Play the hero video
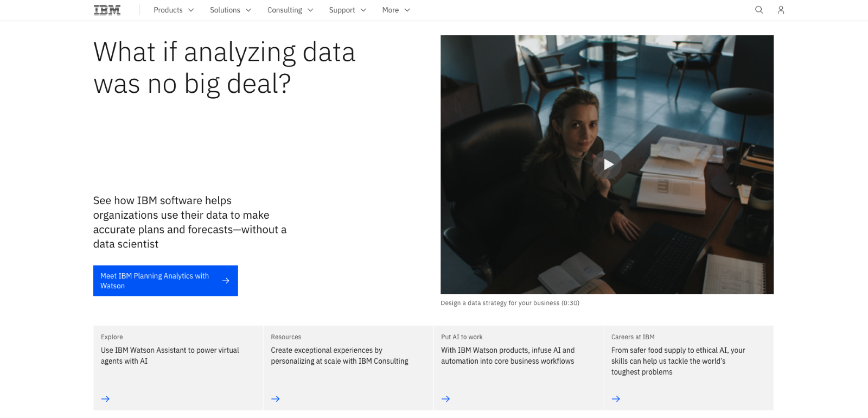The width and height of the screenshot is (868, 418). (x=607, y=164)
